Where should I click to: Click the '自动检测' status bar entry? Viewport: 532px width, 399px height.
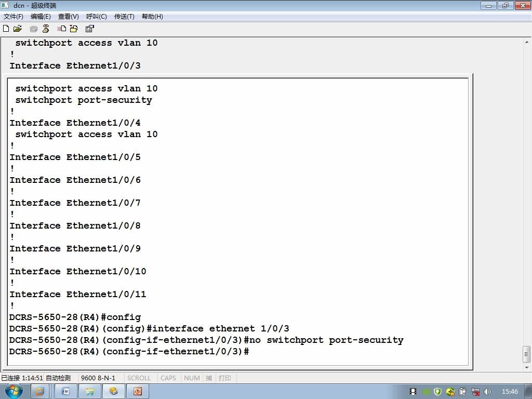click(x=58, y=378)
